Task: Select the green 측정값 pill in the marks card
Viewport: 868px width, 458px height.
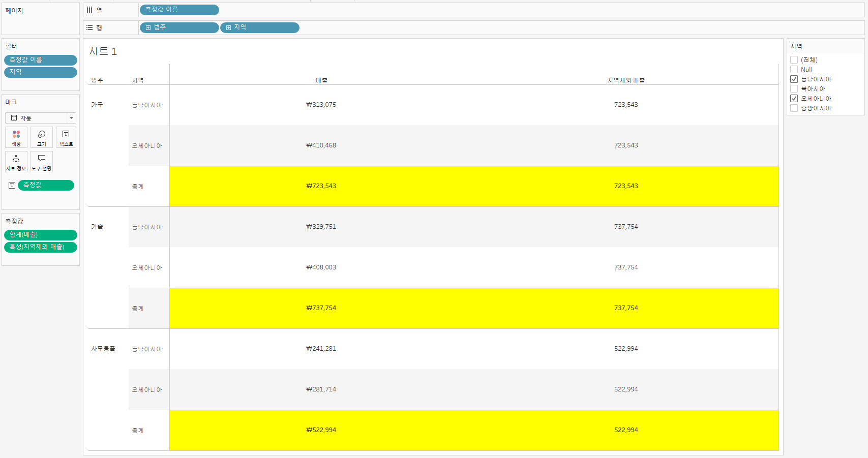Action: tap(46, 185)
